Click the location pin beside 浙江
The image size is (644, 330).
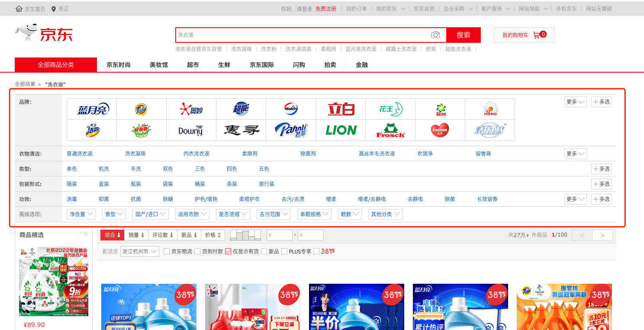tap(54, 9)
